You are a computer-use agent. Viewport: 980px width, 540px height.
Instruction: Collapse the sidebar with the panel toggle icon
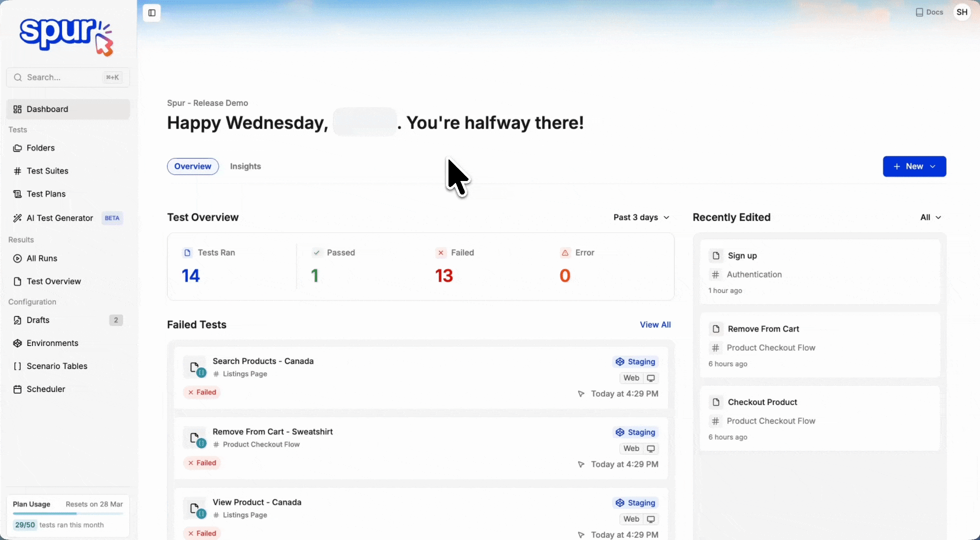[x=151, y=12]
